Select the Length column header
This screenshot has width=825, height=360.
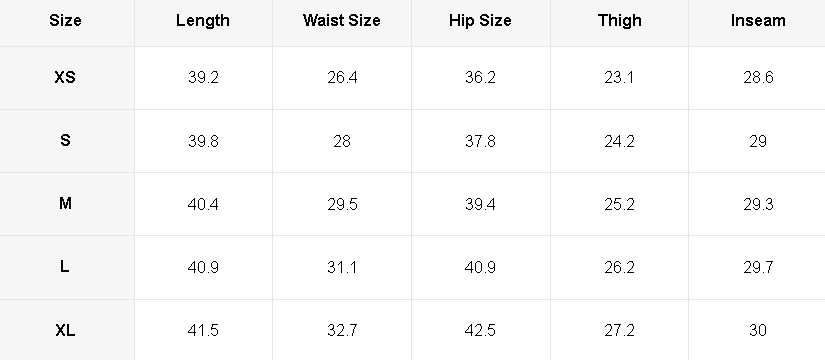tap(203, 21)
